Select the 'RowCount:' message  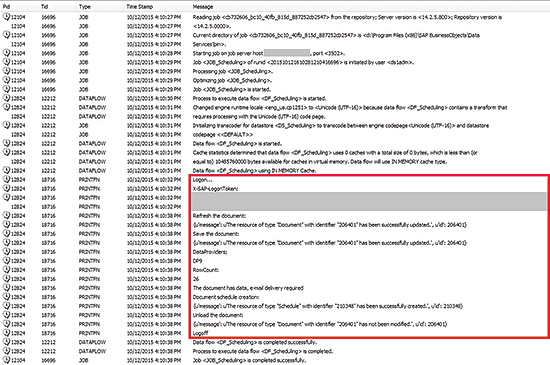[206, 270]
